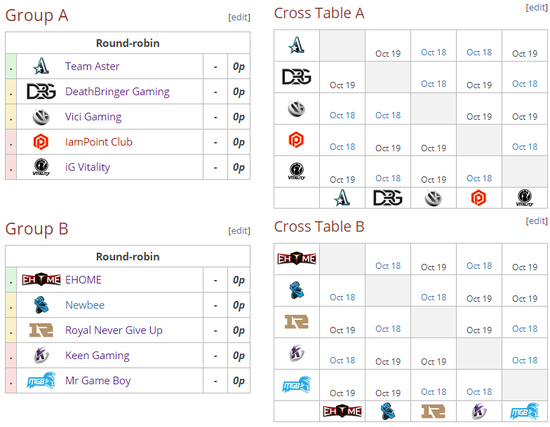Click iG Vitality logo in Group A table

pos(41,167)
